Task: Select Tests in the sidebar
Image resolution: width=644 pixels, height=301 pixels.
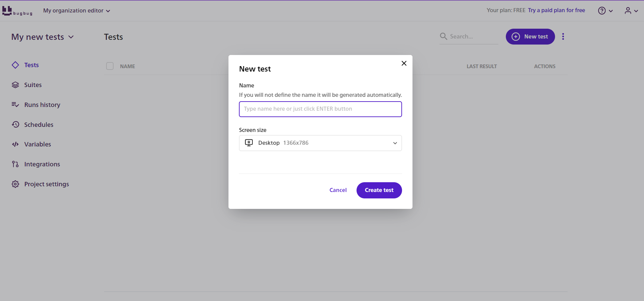Action: click(x=31, y=65)
